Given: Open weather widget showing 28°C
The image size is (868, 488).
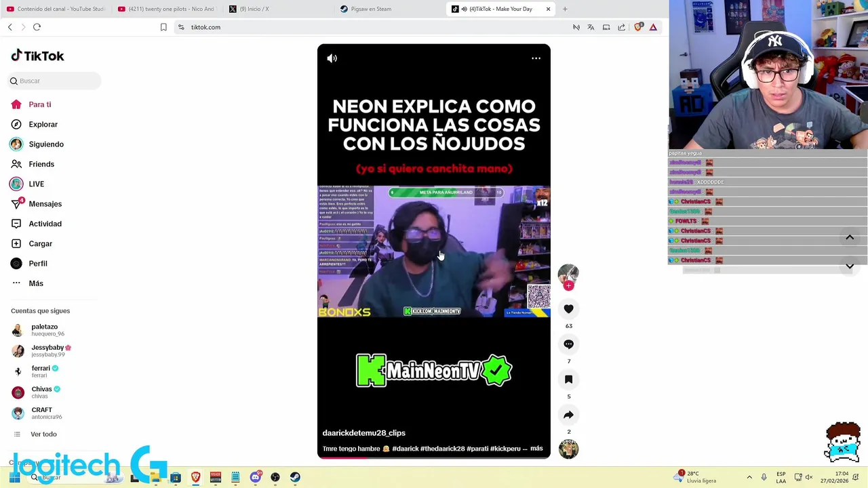Looking at the screenshot, I should (695, 477).
